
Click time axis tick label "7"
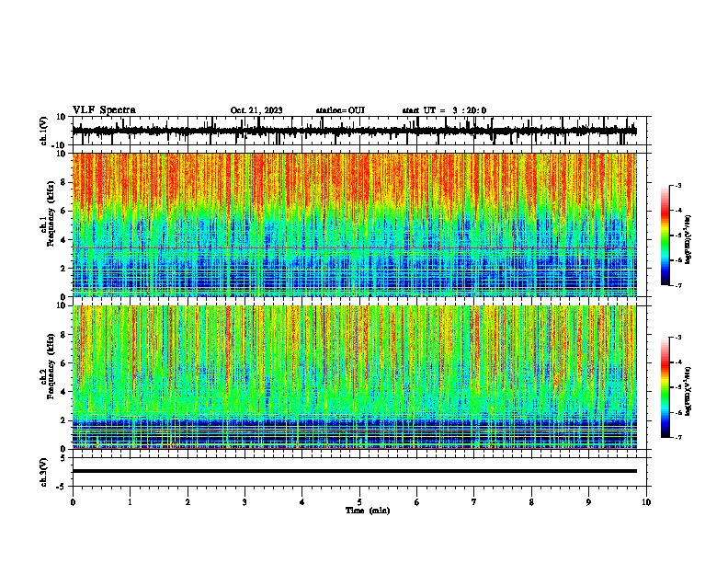tap(474, 502)
